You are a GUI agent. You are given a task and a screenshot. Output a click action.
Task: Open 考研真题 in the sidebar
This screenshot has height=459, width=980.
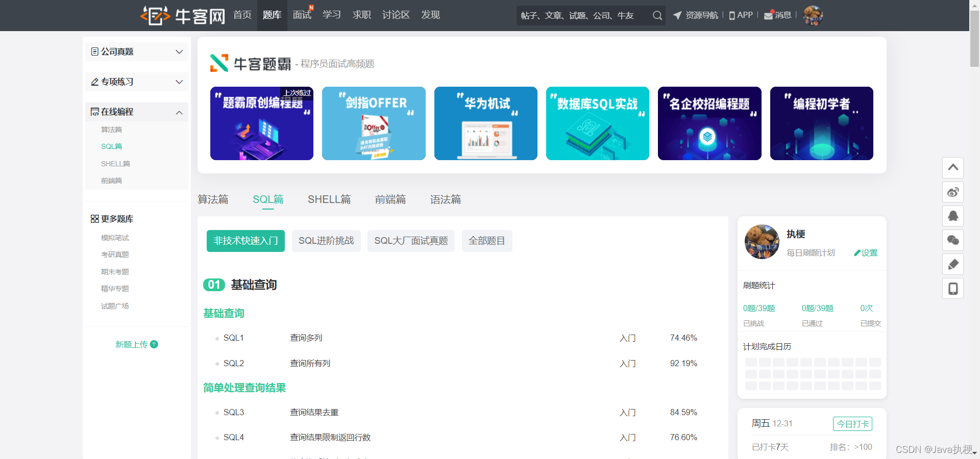click(115, 254)
